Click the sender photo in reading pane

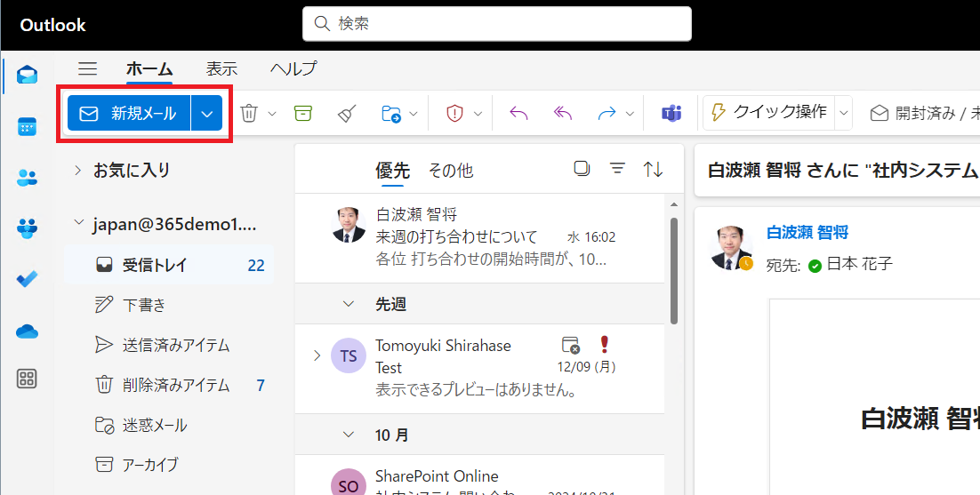[731, 247]
